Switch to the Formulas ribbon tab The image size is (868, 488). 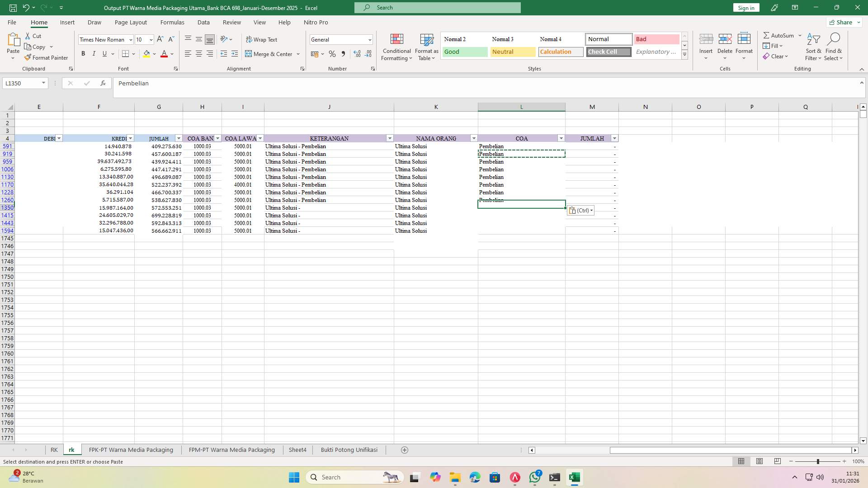172,22
